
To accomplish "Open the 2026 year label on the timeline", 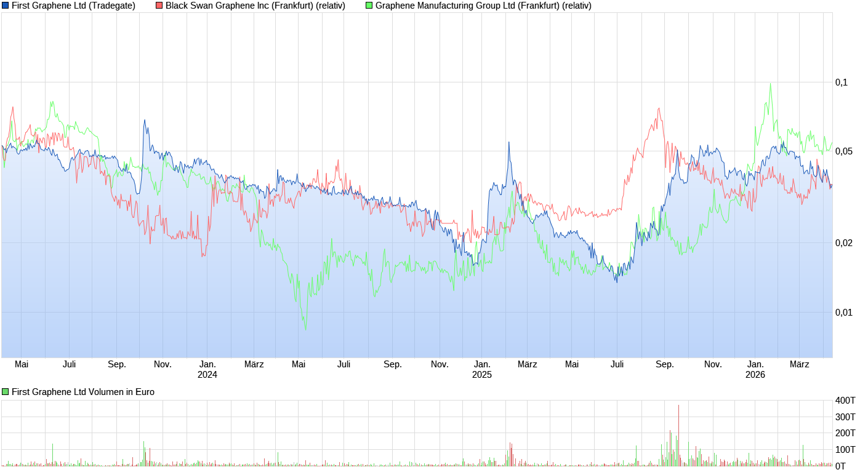I will tap(755, 373).
